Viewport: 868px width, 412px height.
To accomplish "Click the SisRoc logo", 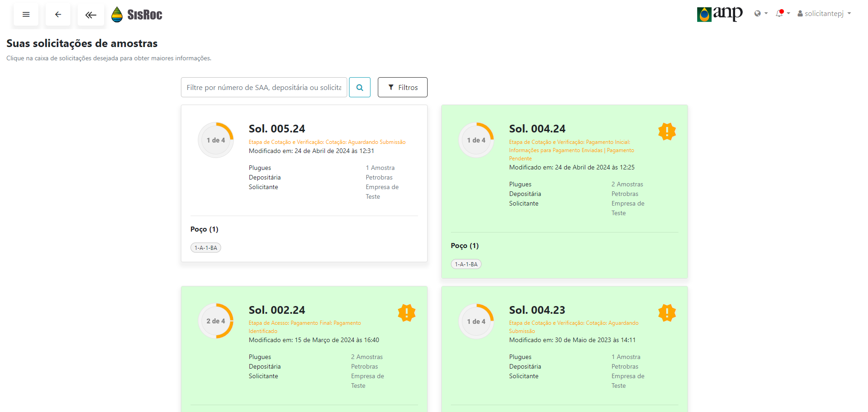I will click(x=137, y=15).
